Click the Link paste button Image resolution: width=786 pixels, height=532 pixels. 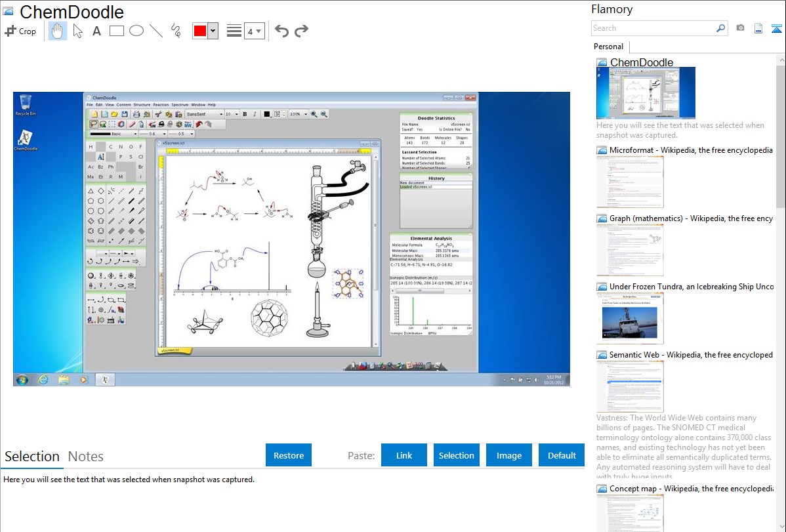click(x=404, y=455)
